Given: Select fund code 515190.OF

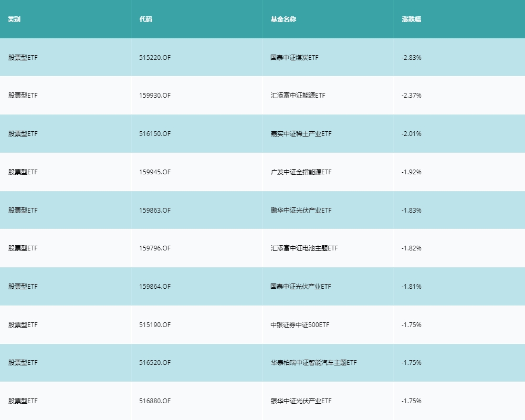Looking at the screenshot, I should [155, 325].
